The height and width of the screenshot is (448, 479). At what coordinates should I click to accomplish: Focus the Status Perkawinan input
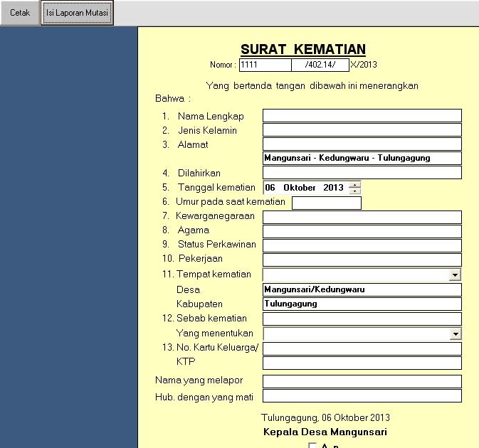pyautogui.click(x=362, y=245)
